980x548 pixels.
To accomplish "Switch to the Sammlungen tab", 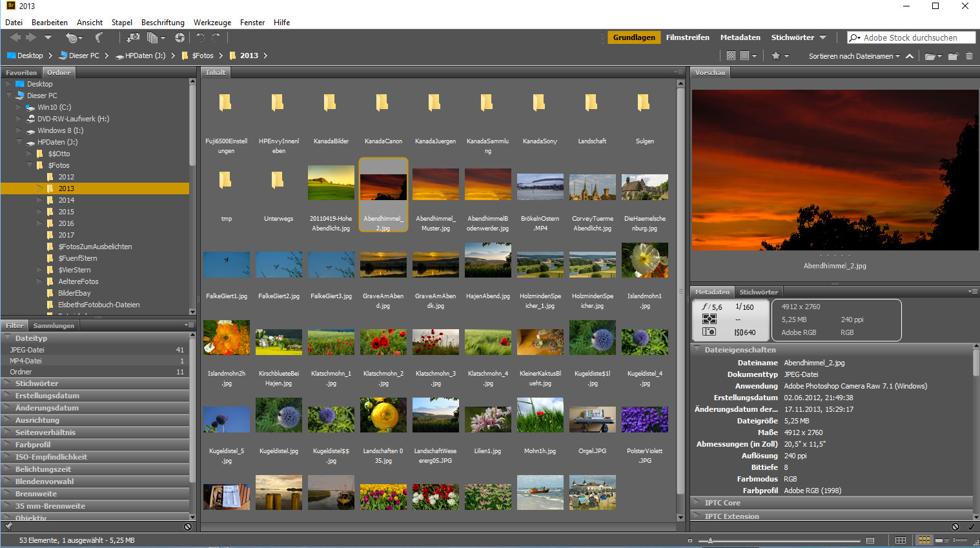I will [54, 325].
